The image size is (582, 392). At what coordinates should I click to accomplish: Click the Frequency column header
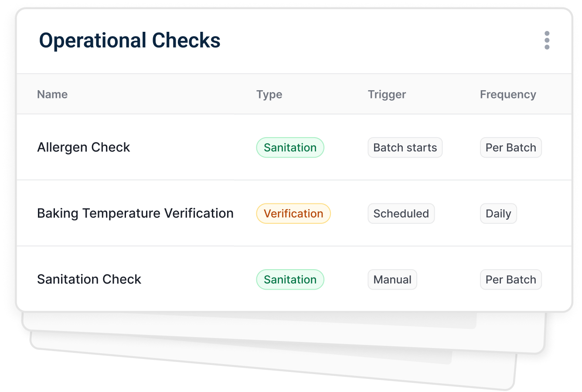[x=508, y=95]
